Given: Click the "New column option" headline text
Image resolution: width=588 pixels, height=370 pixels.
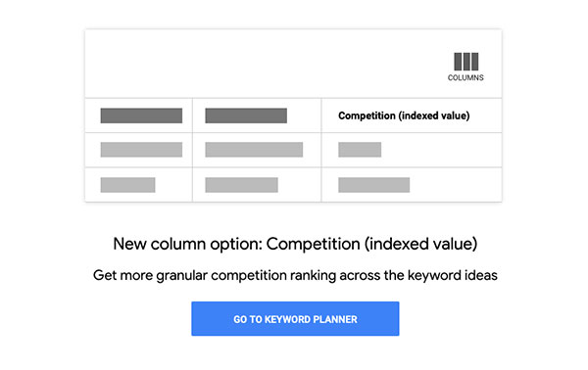Looking at the screenshot, I should click(x=295, y=244).
